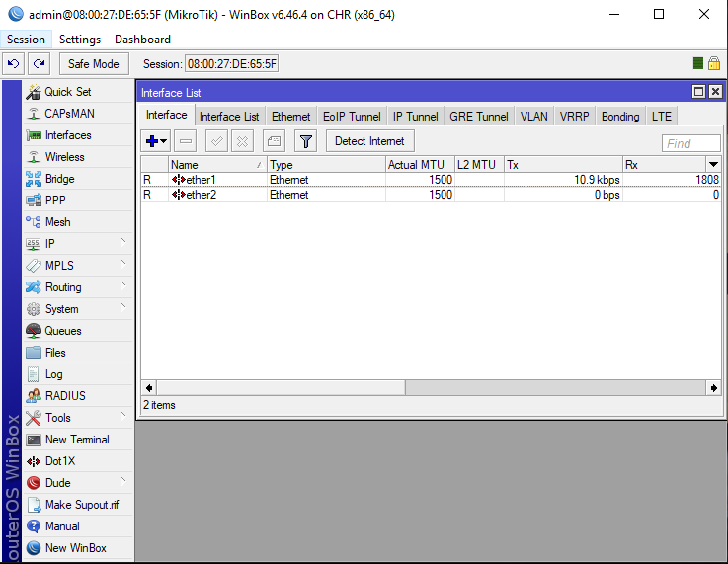
Task: Sort by the Actual MTU column header
Action: (420, 164)
